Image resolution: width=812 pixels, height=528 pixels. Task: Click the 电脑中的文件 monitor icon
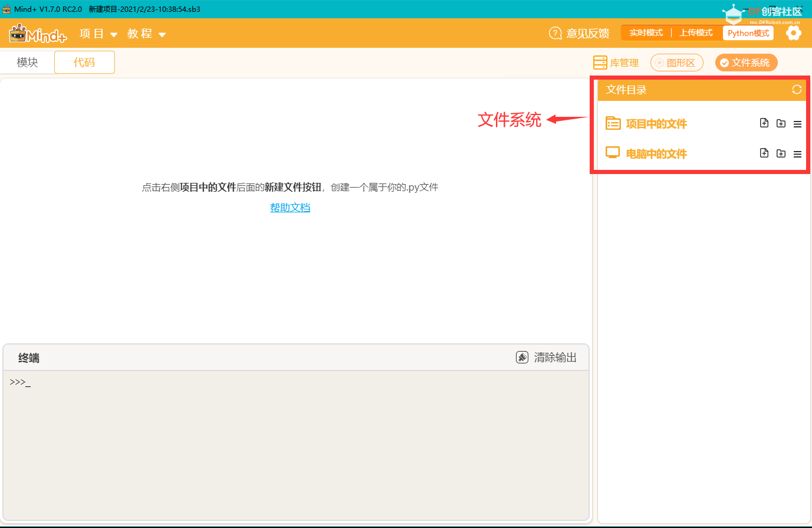coord(613,153)
